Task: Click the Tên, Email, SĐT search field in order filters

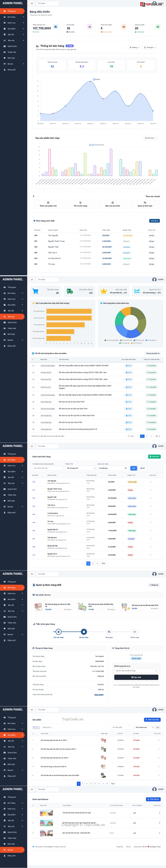Action: (x=48, y=468)
